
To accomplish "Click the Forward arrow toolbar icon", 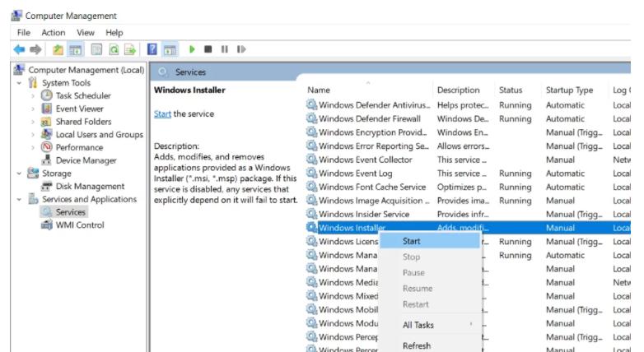I will point(35,49).
